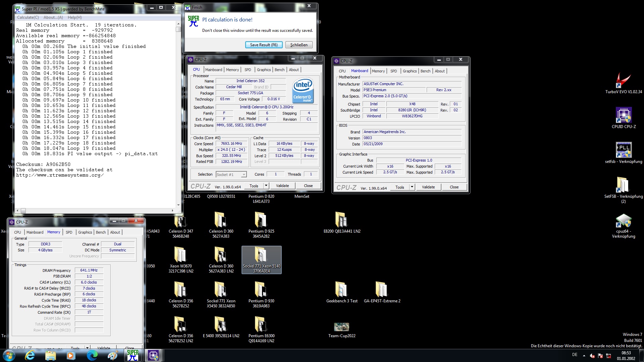
Task: Open Pentium D 925 3645A282 folder
Action: (x=261, y=225)
